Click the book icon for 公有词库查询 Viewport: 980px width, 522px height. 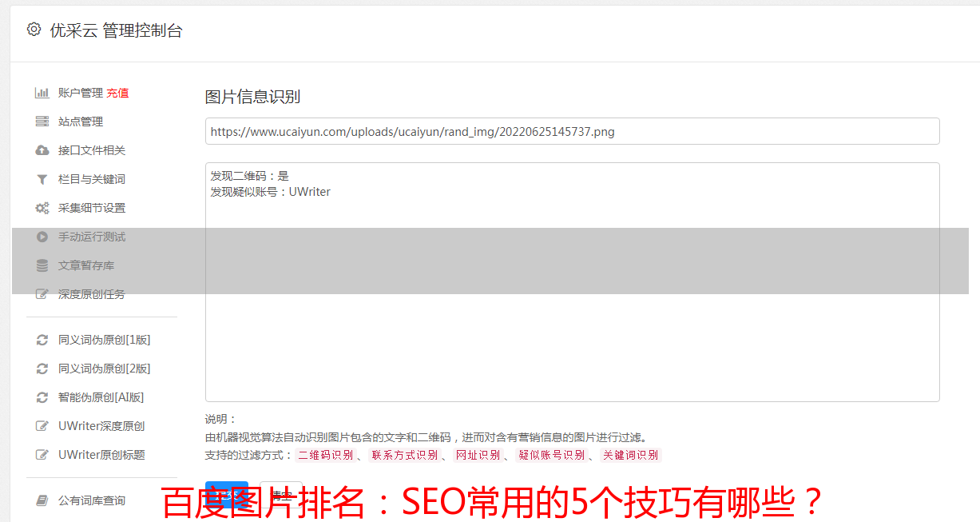tap(42, 500)
